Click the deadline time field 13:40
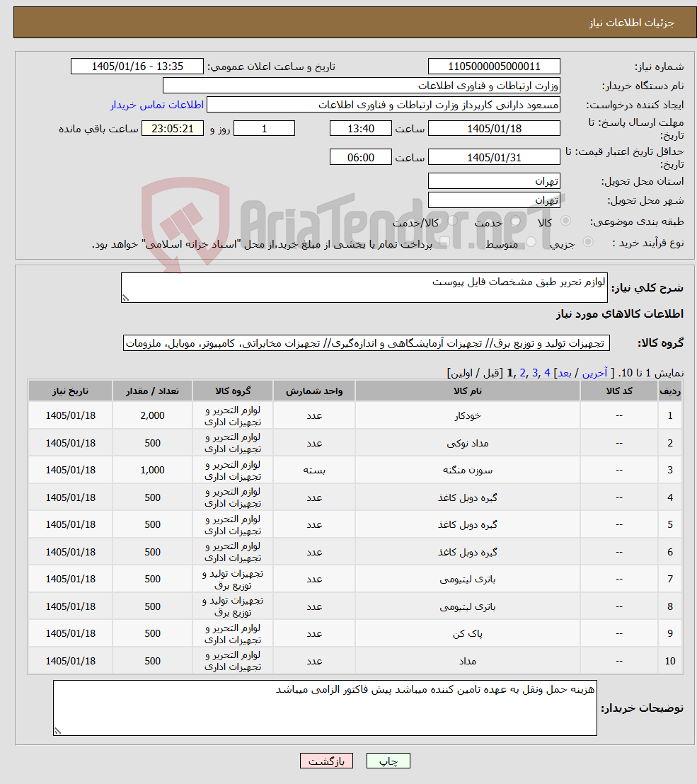Viewport: 697px width, 784px height. 360,129
